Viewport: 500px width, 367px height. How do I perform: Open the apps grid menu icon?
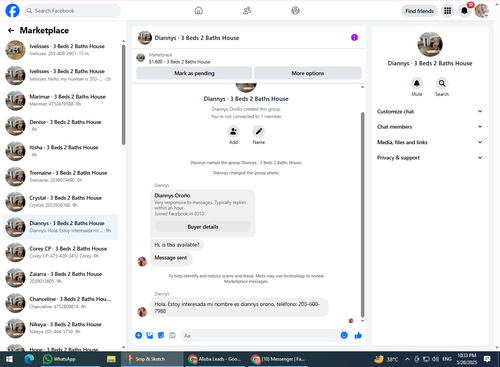tap(447, 11)
